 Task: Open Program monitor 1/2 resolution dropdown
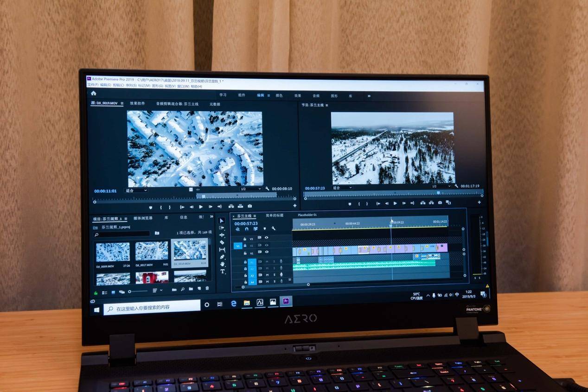pos(441,186)
